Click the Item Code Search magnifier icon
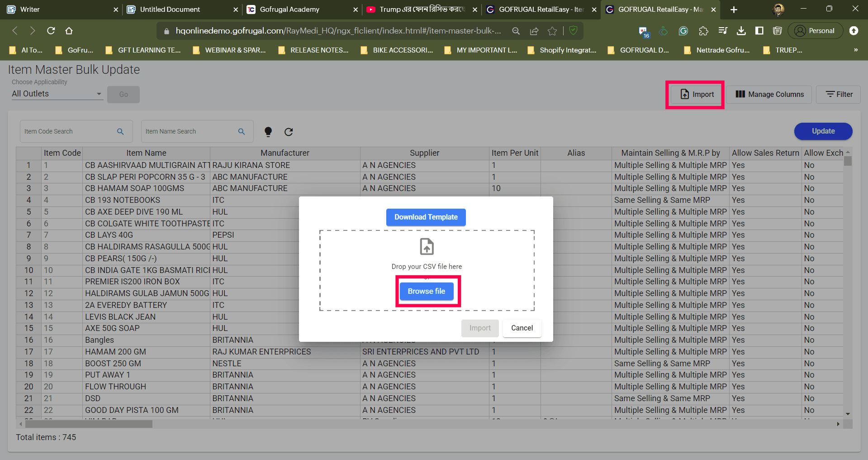Viewport: 868px width, 460px height. point(120,131)
